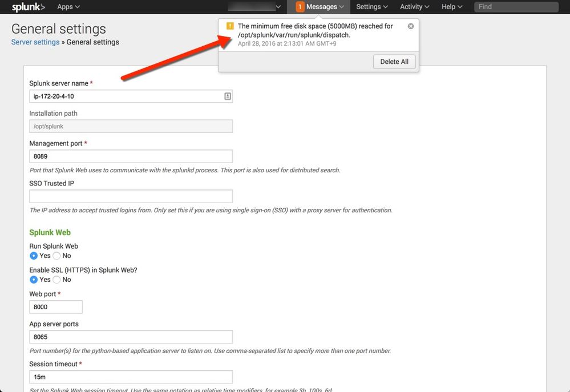Viewport: 570px width, 392px height.
Task: Click the Splunk Web section heading
Action: click(50, 233)
